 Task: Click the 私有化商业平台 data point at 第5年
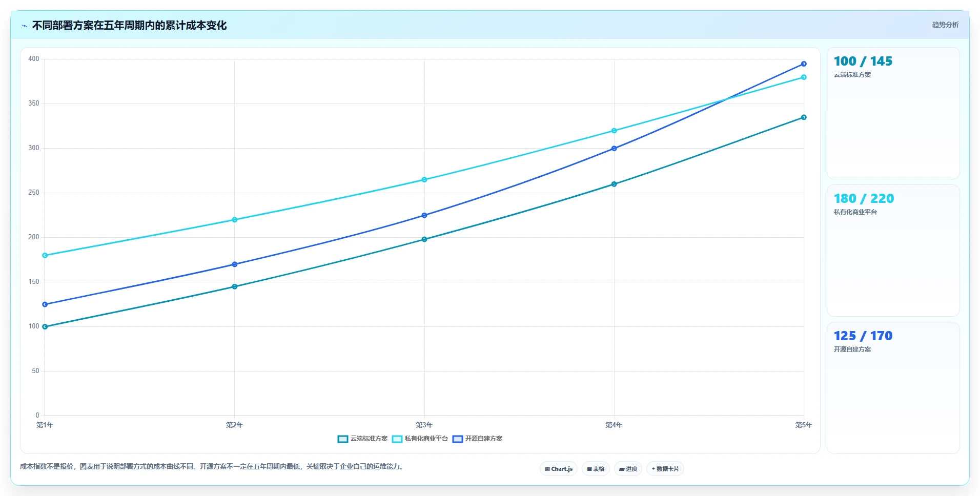tap(804, 77)
